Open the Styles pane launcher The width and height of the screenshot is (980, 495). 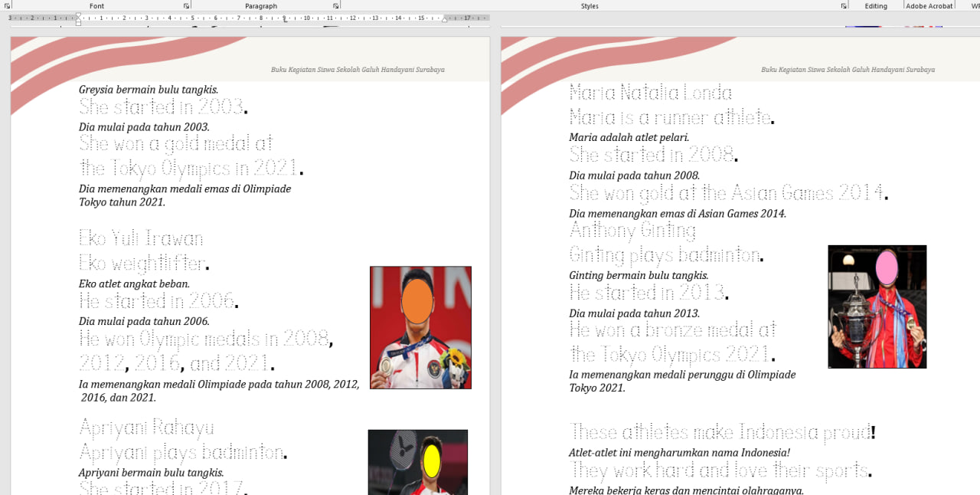[844, 6]
